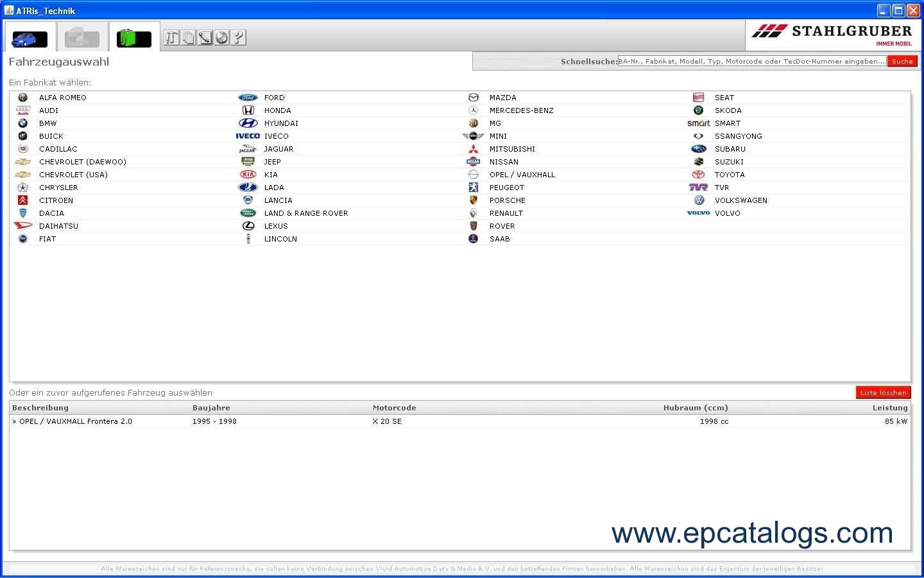The width and height of the screenshot is (924, 578).
Task: Click the Porsche crest logo icon
Action: click(474, 200)
